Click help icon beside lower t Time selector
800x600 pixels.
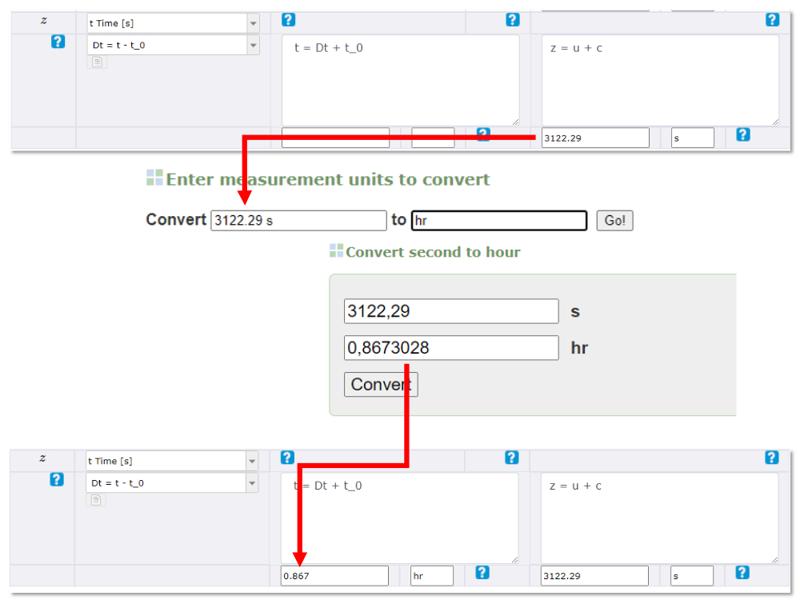pyautogui.click(x=287, y=457)
